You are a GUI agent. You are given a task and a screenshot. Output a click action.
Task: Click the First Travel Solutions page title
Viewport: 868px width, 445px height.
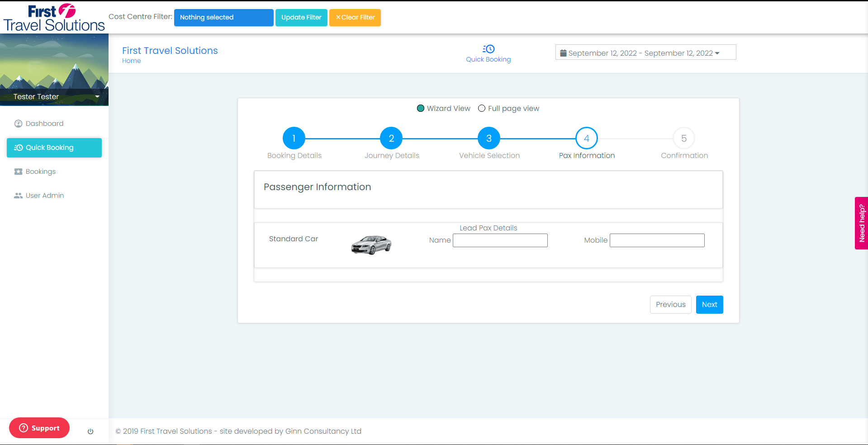170,51
